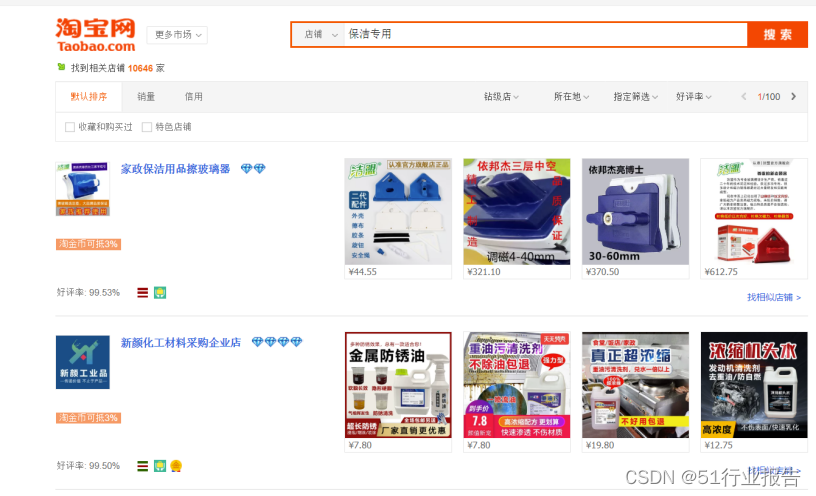Click the green badge beside 99.53% rating
The image size is (816, 496).
click(x=160, y=292)
